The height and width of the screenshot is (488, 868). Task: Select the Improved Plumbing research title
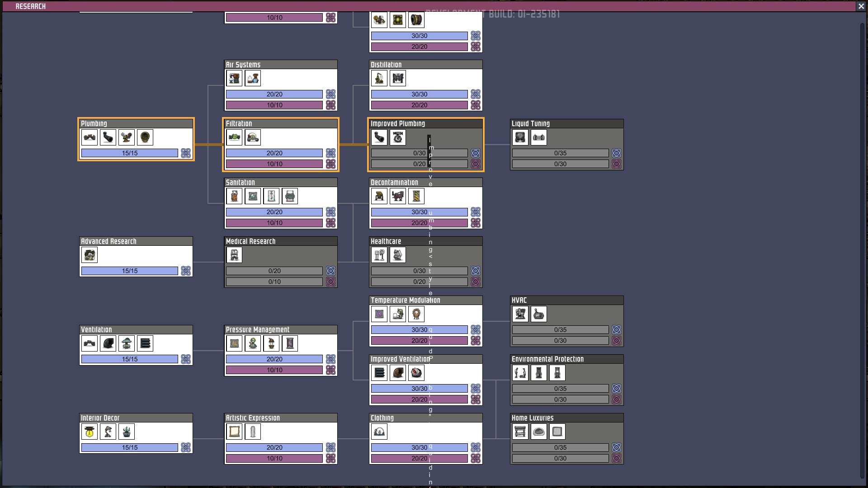398,124
